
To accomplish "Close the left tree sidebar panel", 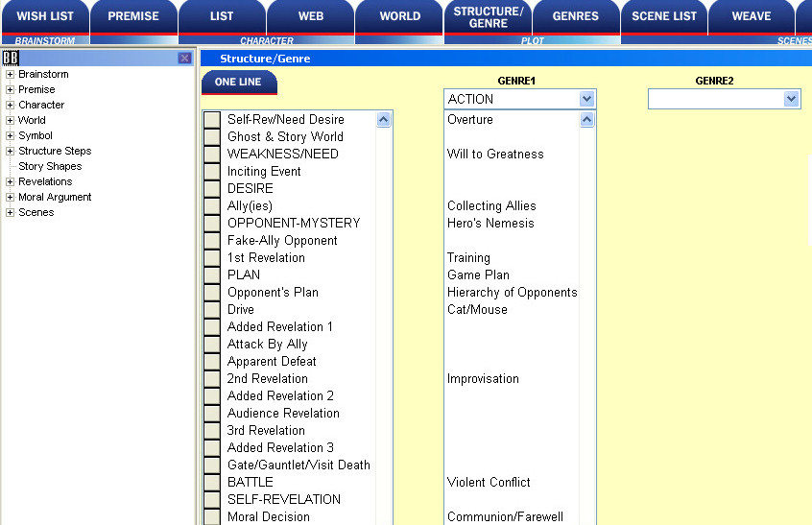I will pos(184,59).
